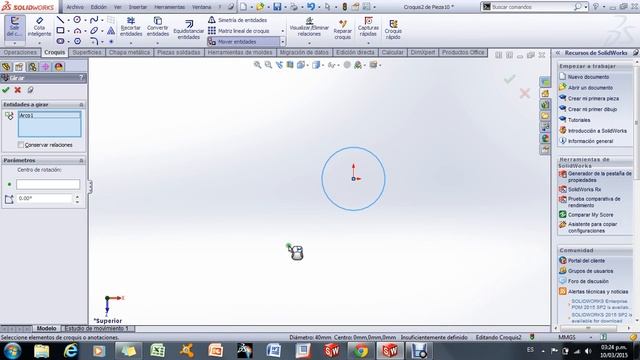Click the Save icon in top toolbar
Screen dimensions: 640x360
pos(277,7)
